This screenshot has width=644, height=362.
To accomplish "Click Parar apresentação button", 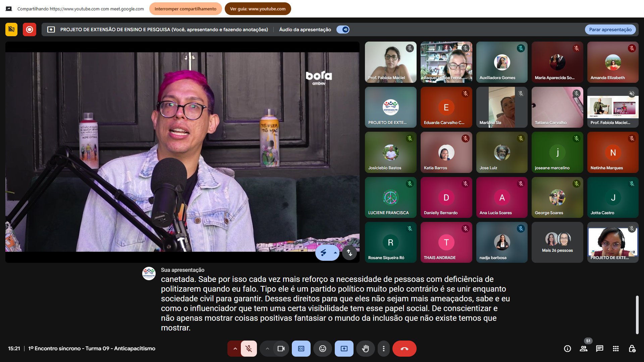I will (x=610, y=29).
